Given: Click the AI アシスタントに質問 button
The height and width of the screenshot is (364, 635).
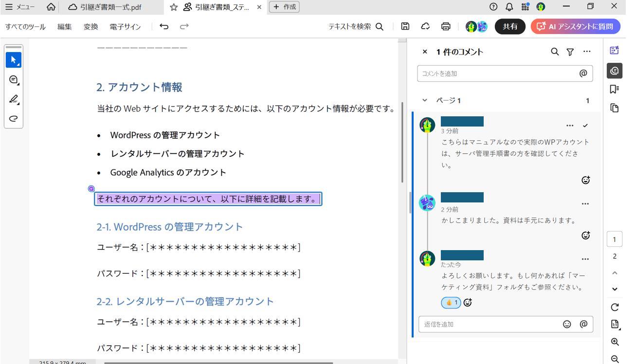Looking at the screenshot, I should point(575,27).
